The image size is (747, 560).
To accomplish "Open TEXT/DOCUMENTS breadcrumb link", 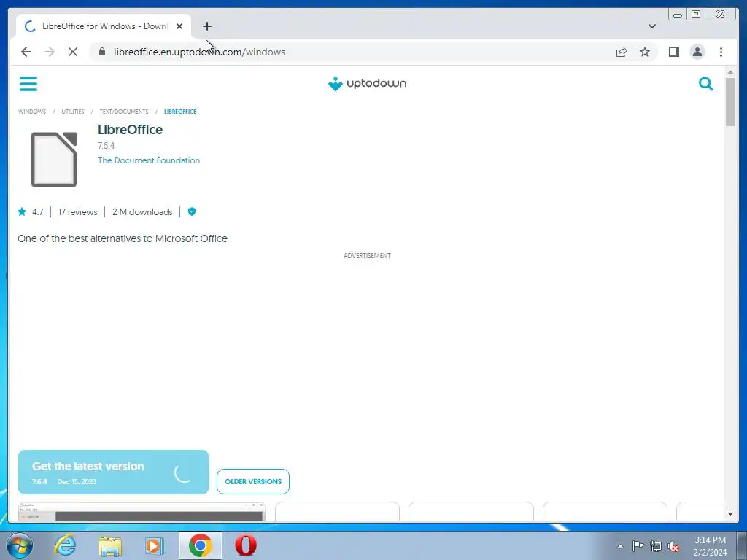I will [124, 112].
